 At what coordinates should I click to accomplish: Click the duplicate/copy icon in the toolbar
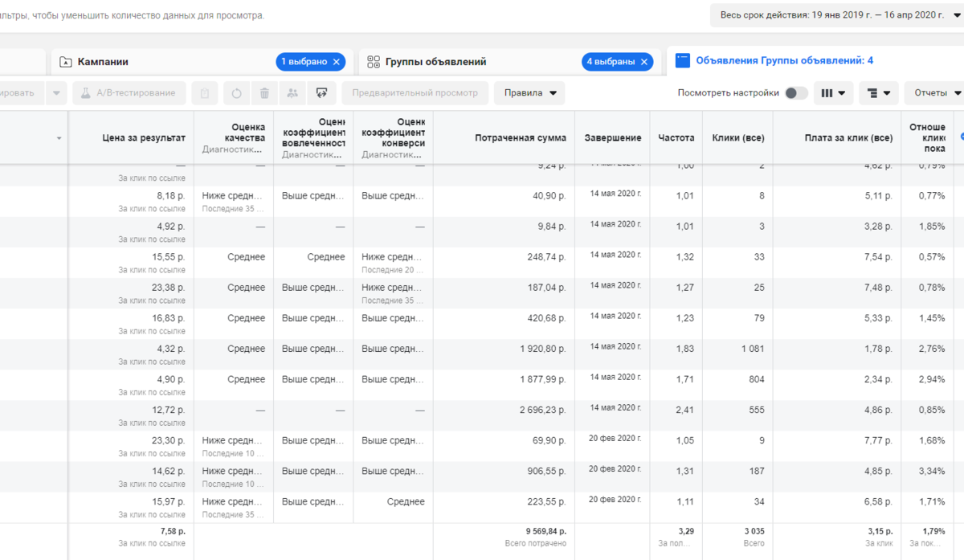click(x=205, y=93)
